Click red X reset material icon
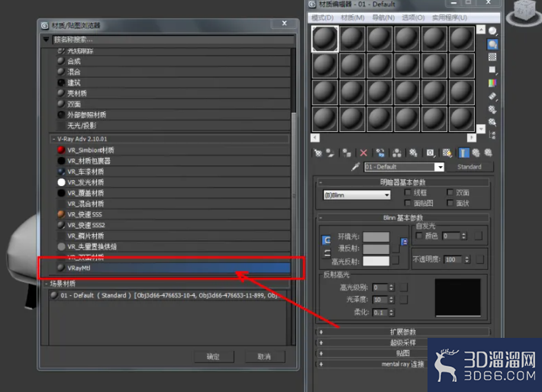The height and width of the screenshot is (392, 542). coord(363,153)
